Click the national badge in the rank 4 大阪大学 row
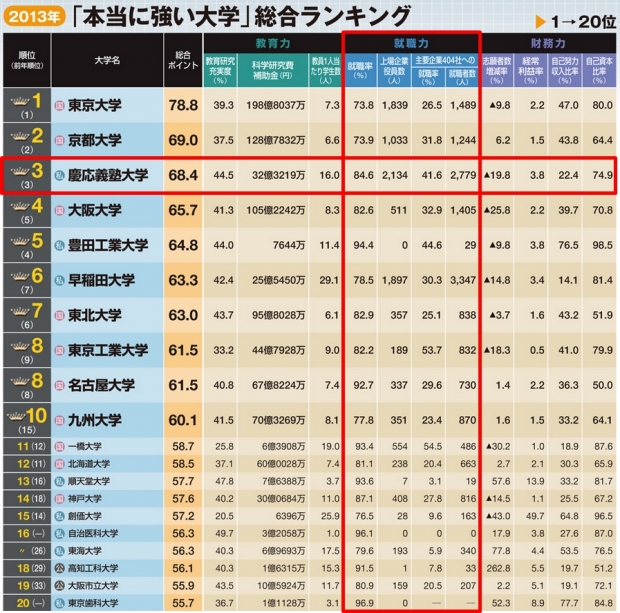 pyautogui.click(x=59, y=210)
